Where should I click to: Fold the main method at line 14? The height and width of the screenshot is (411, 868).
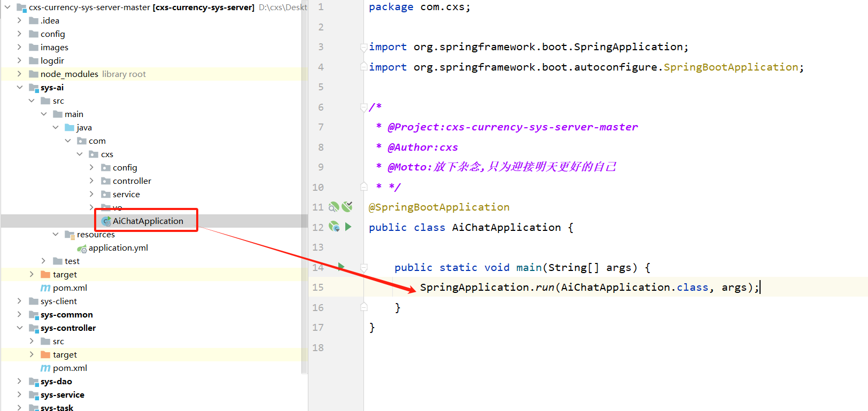click(363, 267)
